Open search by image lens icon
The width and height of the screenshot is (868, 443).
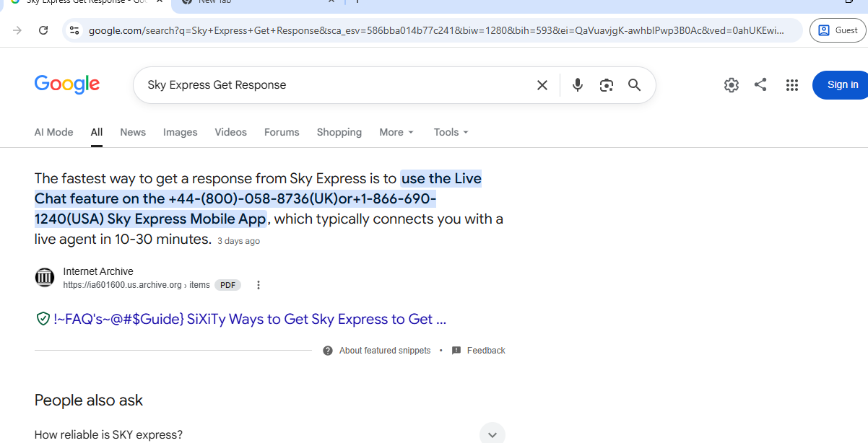click(607, 85)
